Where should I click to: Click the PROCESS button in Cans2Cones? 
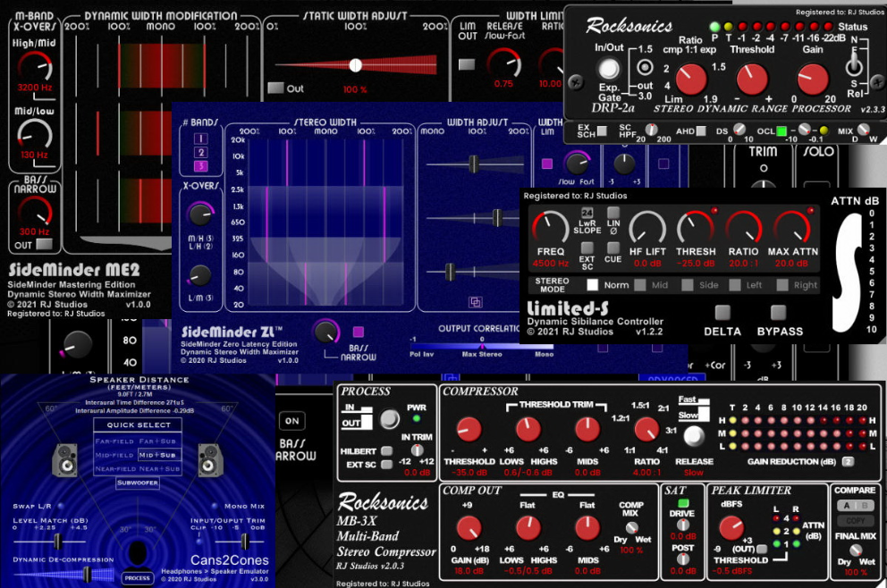tap(137, 578)
